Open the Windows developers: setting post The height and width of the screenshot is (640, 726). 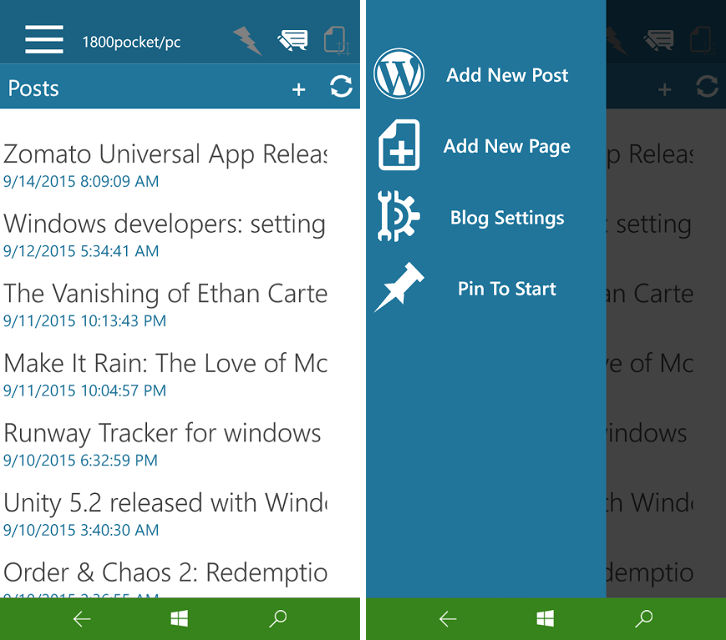tap(164, 224)
